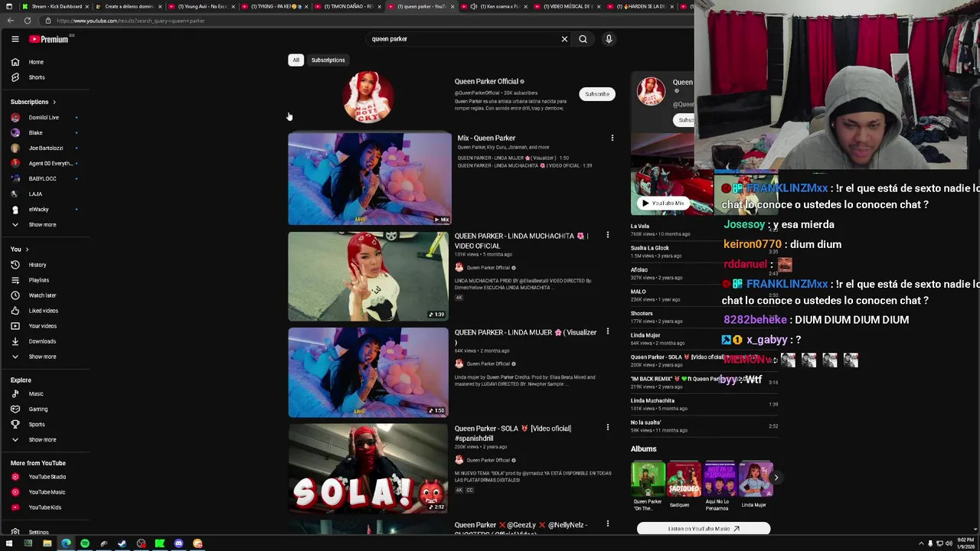The height and width of the screenshot is (551, 980).
Task: Select the All filter chip
Action: click(296, 60)
